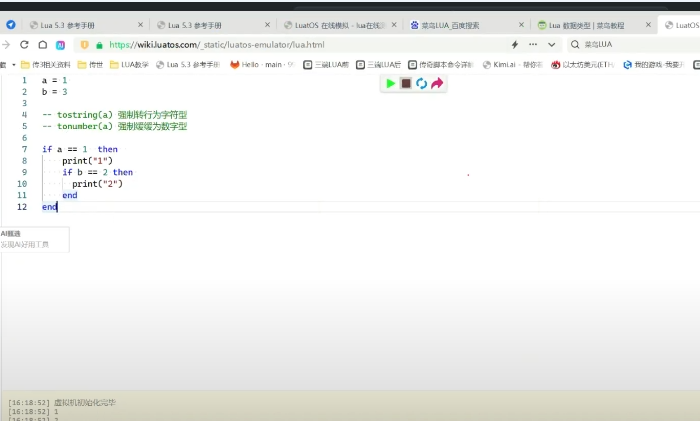
Task: Click the blue reload emulator icon
Action: click(x=421, y=83)
